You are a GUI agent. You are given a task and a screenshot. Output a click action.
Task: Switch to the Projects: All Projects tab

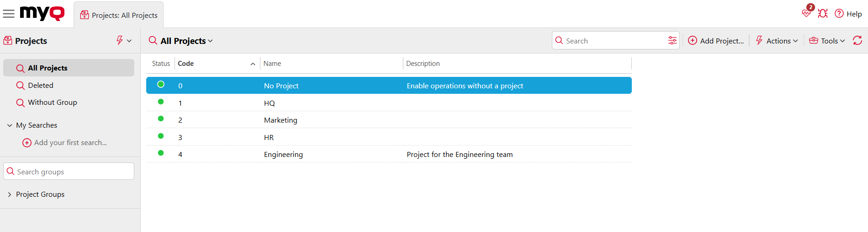point(119,15)
